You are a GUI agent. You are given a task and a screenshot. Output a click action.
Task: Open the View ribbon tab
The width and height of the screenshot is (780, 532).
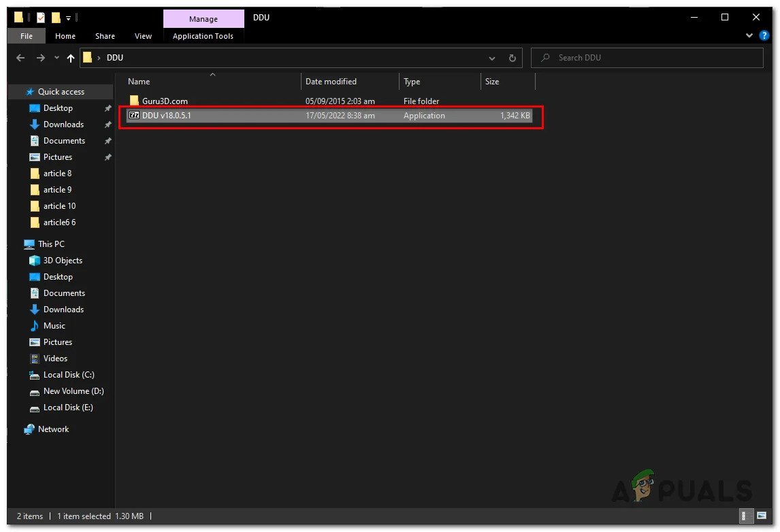[143, 36]
